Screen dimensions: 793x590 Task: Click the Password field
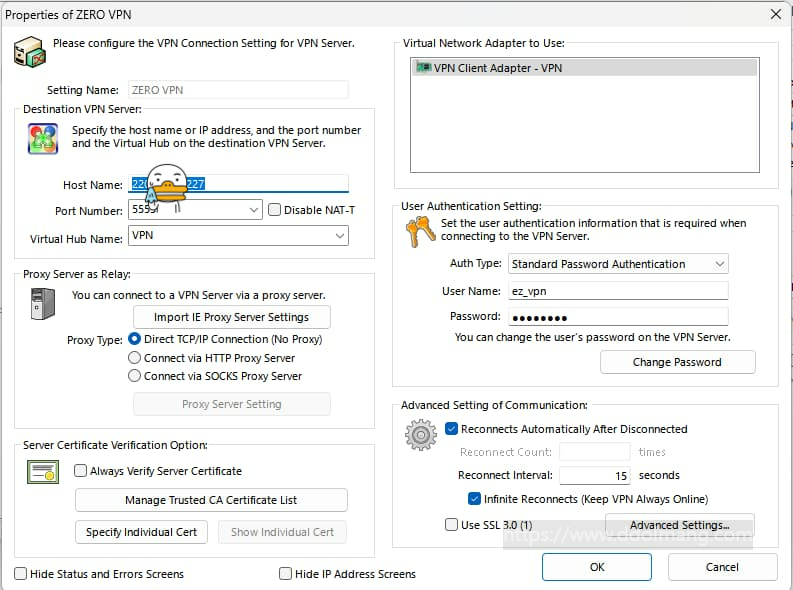(x=618, y=317)
